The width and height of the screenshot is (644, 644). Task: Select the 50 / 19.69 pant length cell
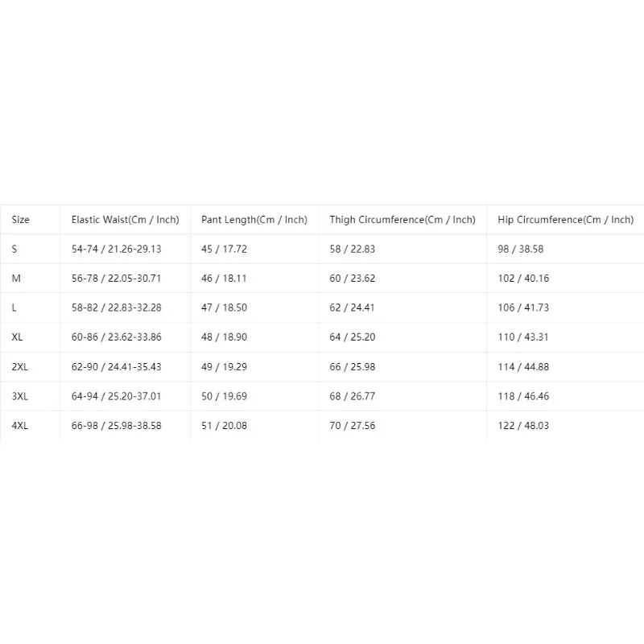point(224,396)
